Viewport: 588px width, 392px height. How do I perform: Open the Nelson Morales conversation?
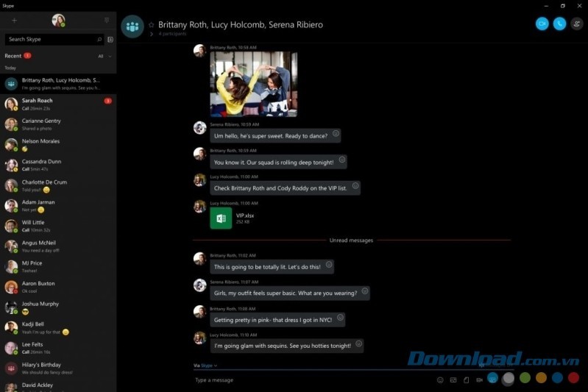pos(58,145)
